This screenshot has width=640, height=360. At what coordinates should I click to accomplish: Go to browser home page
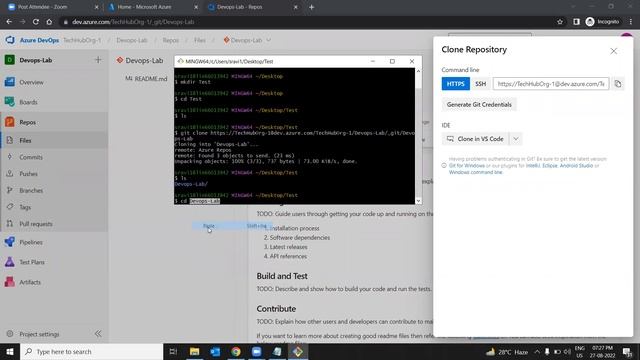pos(49,22)
